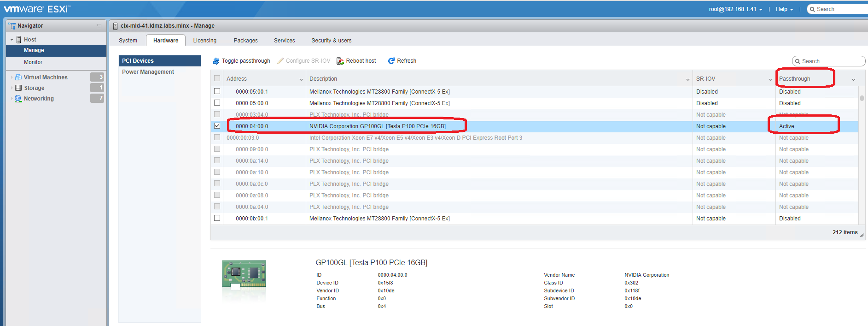The height and width of the screenshot is (326, 868).
Task: Click the Navigator panel icon
Action: (12, 26)
